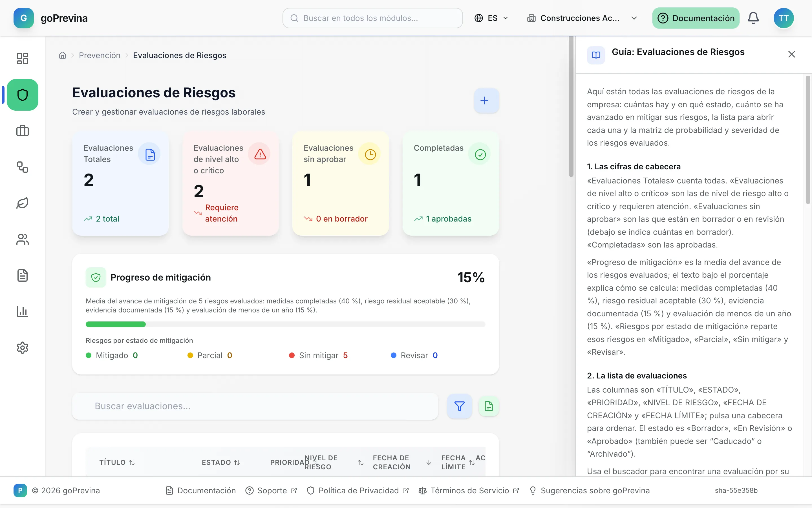This screenshot has height=508, width=812.
Task: Sort table by ESTADO column
Action: [221, 462]
